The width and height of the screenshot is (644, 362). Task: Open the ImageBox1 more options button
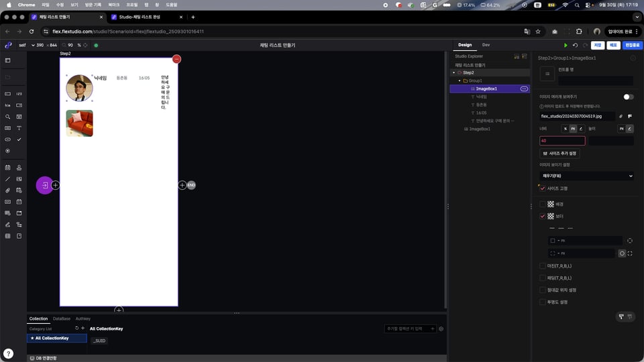tap(524, 88)
